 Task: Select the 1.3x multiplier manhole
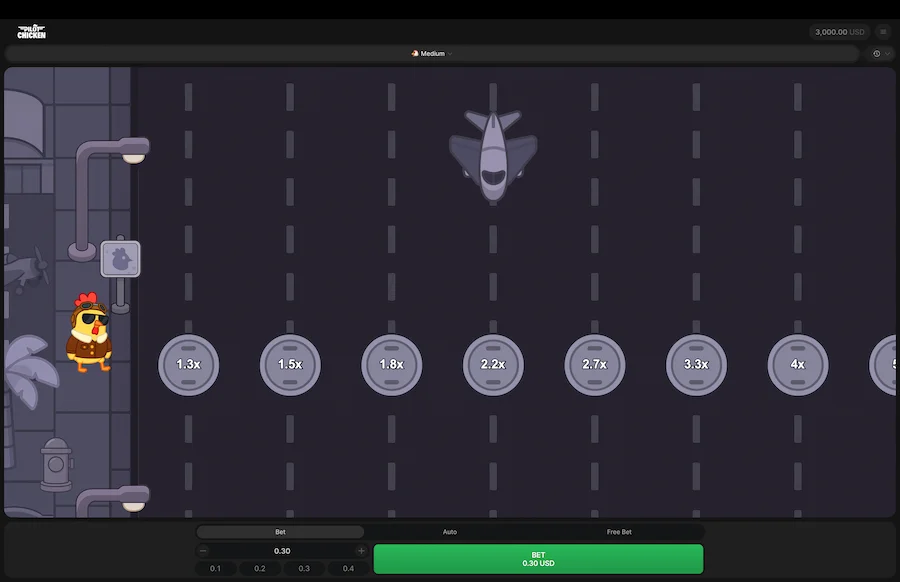tap(188, 365)
